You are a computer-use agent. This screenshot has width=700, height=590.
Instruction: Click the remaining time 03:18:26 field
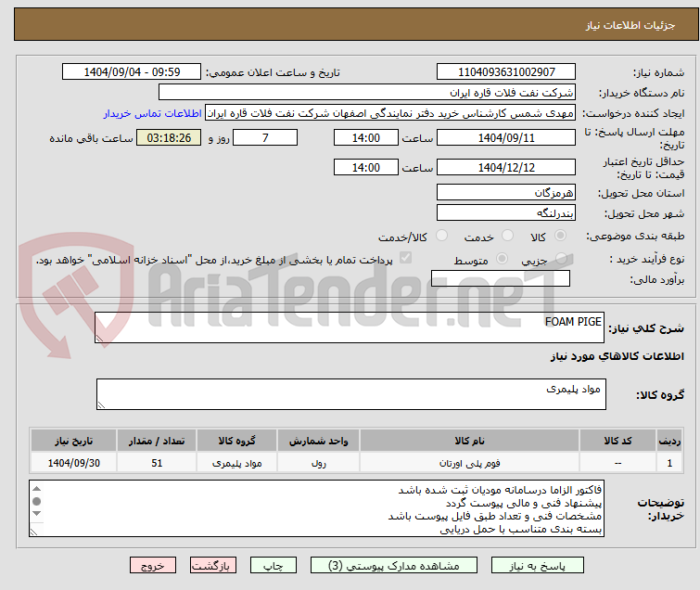pos(169,137)
